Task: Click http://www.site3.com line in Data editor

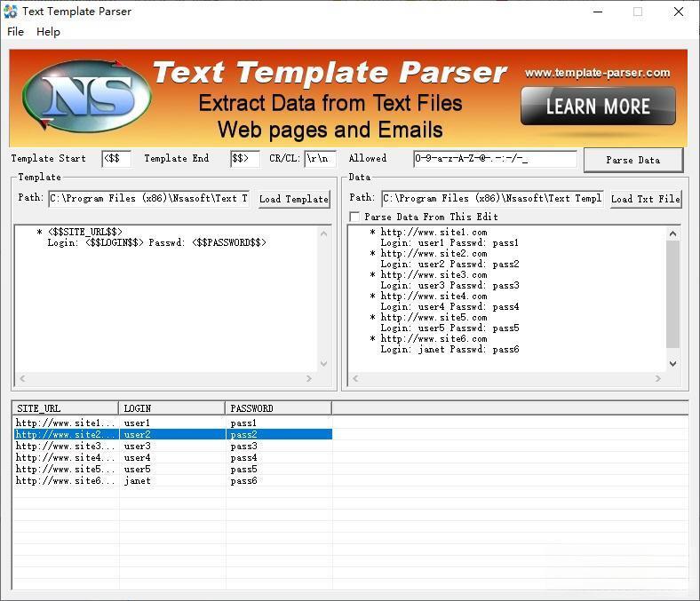Action: (434, 275)
